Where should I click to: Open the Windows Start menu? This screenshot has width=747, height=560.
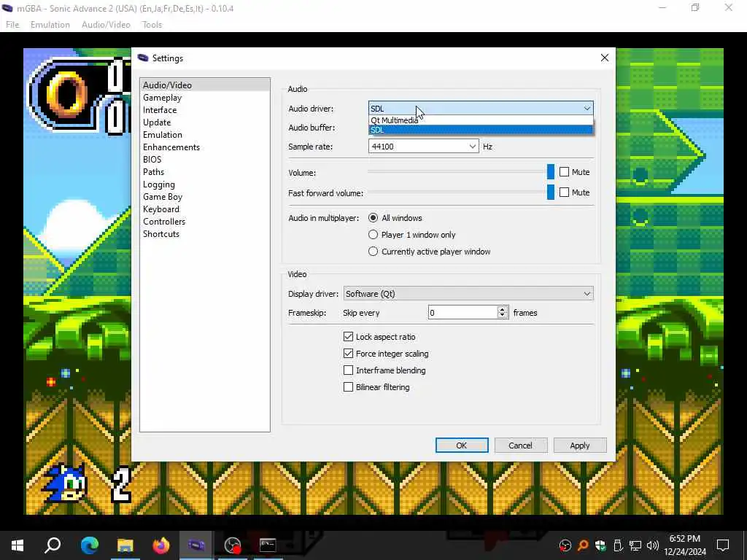pyautogui.click(x=18, y=545)
